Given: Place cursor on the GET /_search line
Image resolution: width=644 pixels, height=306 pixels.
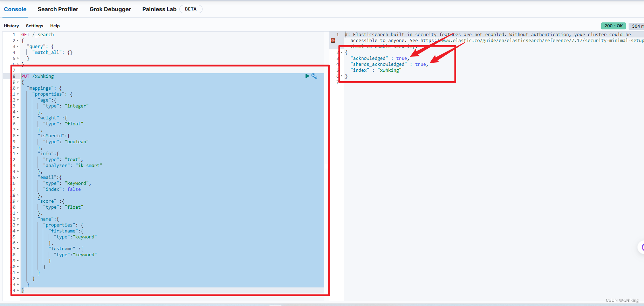Looking at the screenshot, I should (37, 35).
